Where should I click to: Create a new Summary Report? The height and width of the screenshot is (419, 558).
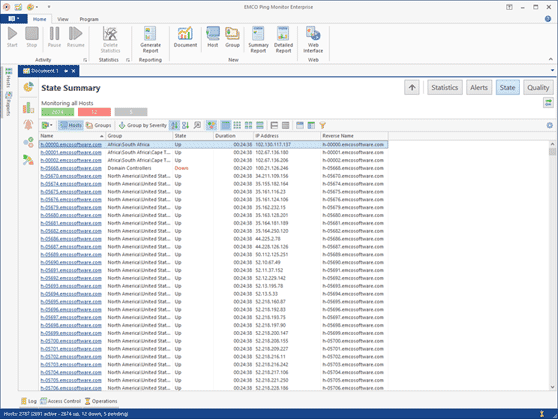click(x=258, y=40)
